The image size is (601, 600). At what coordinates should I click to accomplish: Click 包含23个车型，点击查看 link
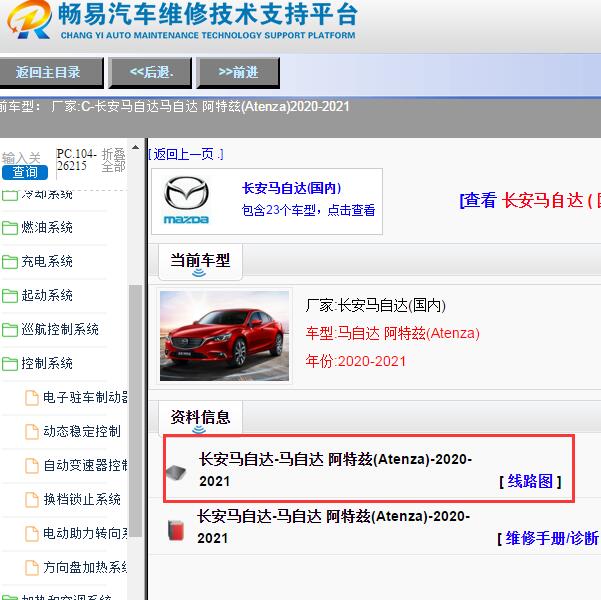[x=309, y=210]
